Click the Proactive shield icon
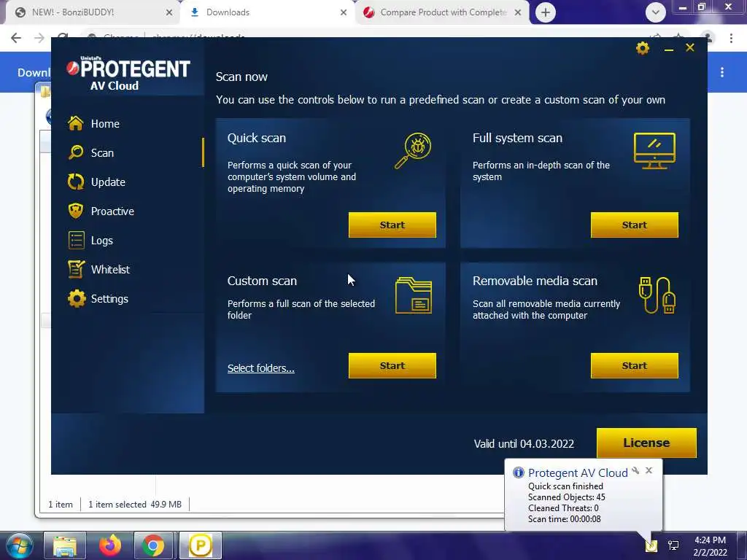 pyautogui.click(x=76, y=211)
